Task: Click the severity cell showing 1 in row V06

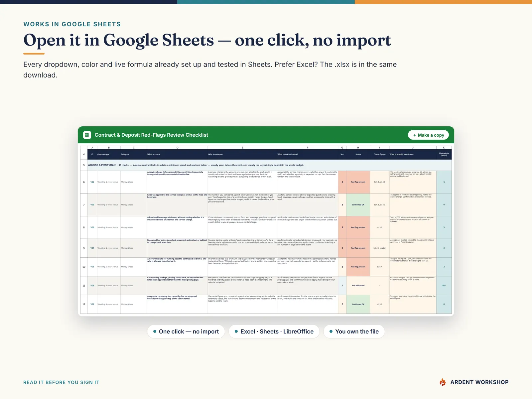Action: click(342, 286)
